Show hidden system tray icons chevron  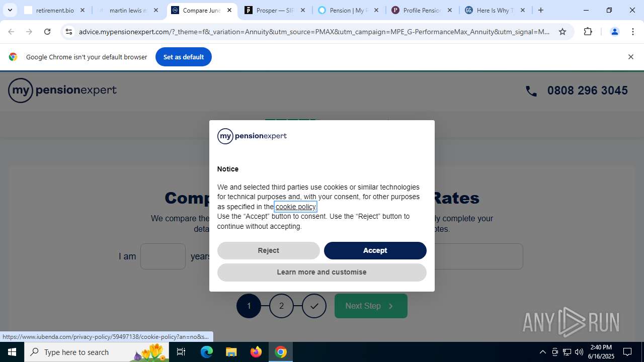tap(542, 352)
